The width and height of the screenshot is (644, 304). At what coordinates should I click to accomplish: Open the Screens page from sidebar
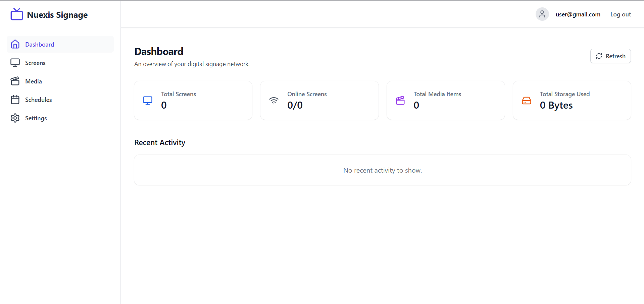(x=35, y=63)
